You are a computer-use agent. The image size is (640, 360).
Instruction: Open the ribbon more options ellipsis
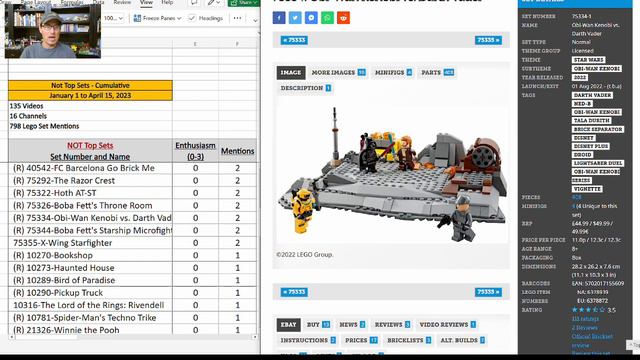237,18
